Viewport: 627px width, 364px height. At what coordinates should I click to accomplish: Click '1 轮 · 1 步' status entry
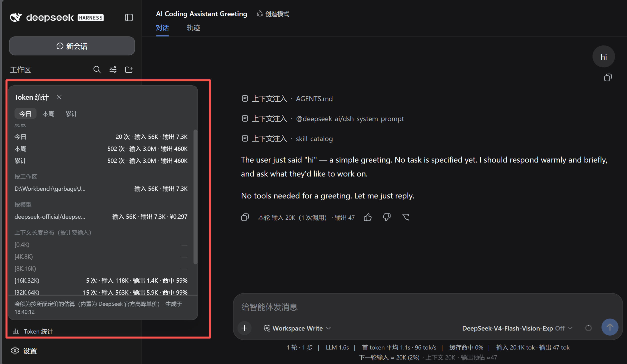299,348
